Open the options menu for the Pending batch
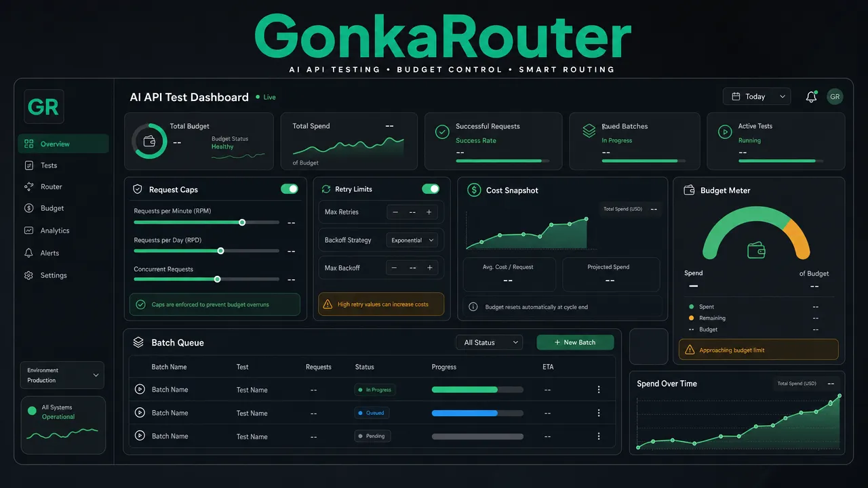This screenshot has height=488, width=868. coord(599,436)
